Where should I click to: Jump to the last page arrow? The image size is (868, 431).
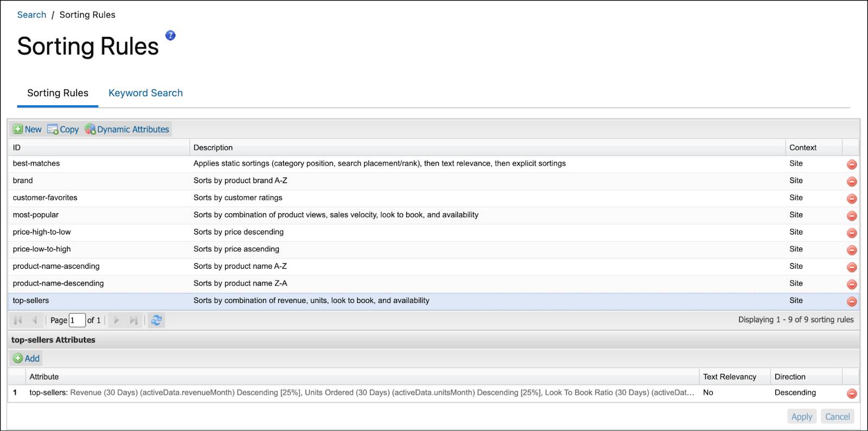(133, 320)
